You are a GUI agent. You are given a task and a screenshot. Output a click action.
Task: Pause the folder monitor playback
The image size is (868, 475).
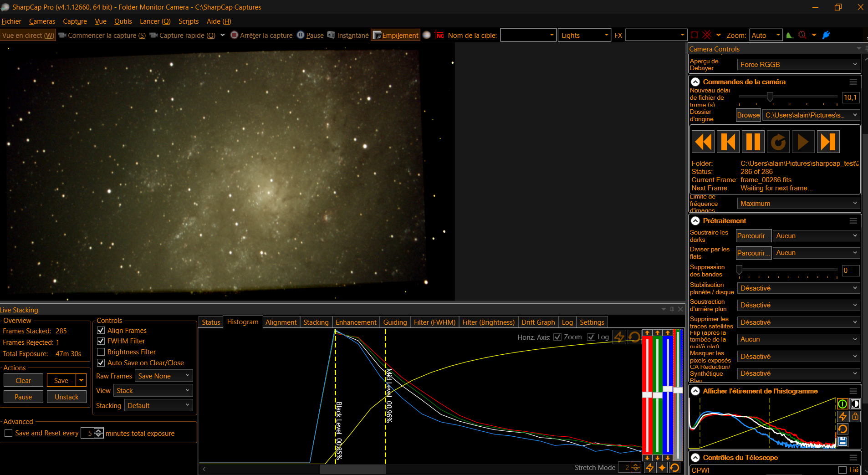[x=753, y=142]
